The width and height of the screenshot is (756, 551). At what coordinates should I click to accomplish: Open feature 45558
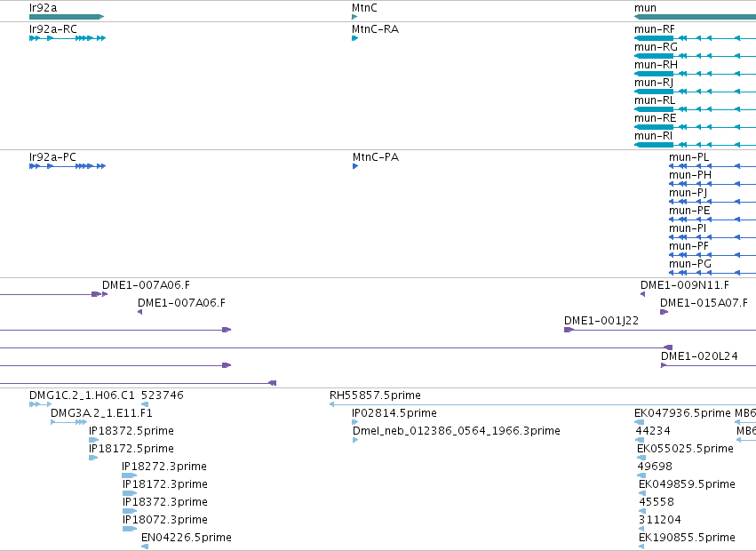coord(642,511)
